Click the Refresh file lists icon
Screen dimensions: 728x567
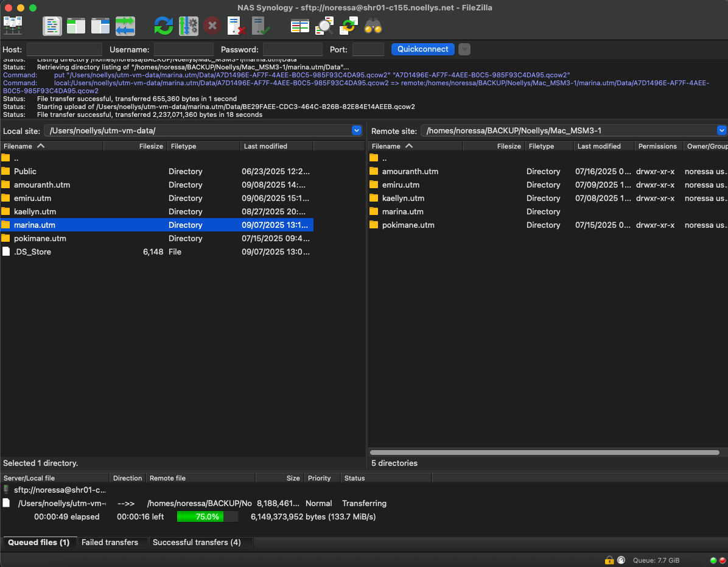[x=163, y=26]
